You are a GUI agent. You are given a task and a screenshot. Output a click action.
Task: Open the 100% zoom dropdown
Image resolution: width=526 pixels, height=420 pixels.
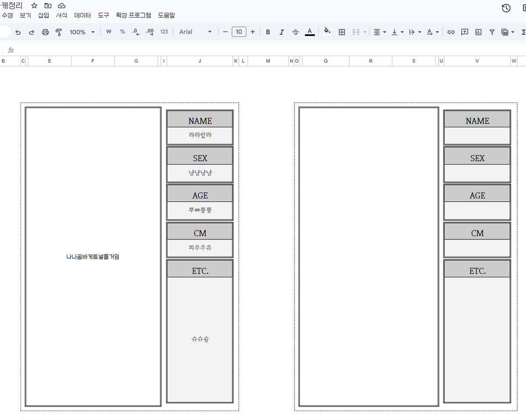click(82, 32)
